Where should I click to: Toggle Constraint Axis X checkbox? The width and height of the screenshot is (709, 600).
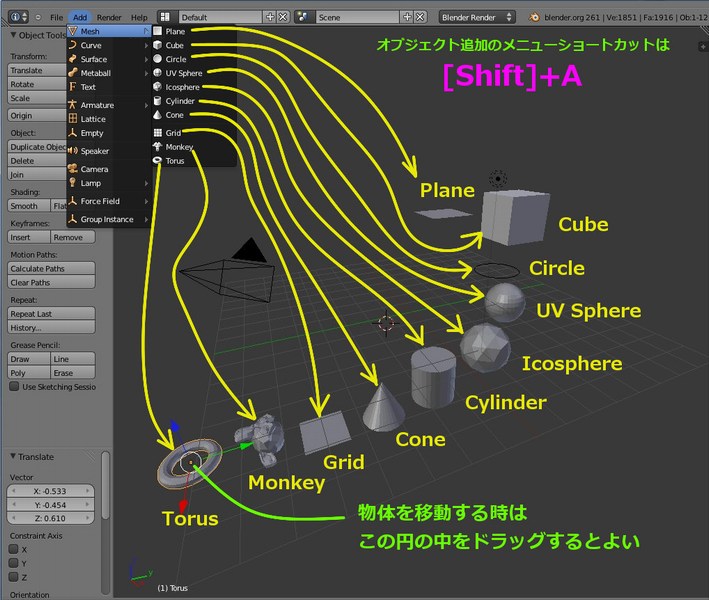tap(14, 549)
